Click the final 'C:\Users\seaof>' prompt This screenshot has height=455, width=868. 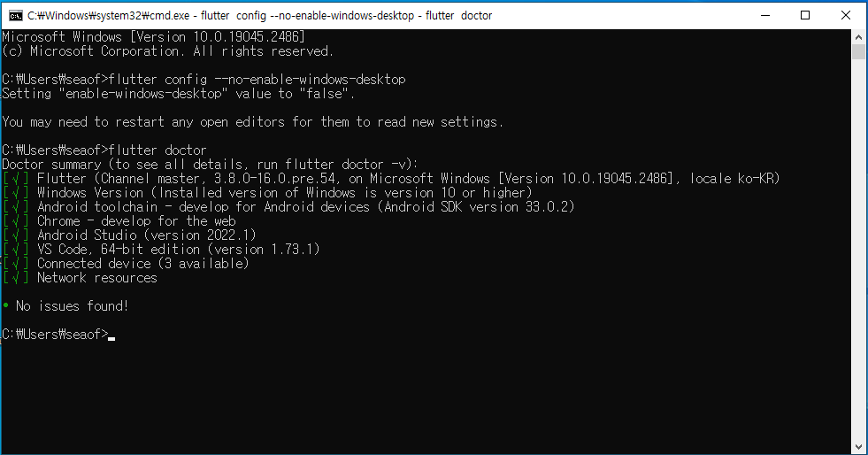[x=56, y=335]
